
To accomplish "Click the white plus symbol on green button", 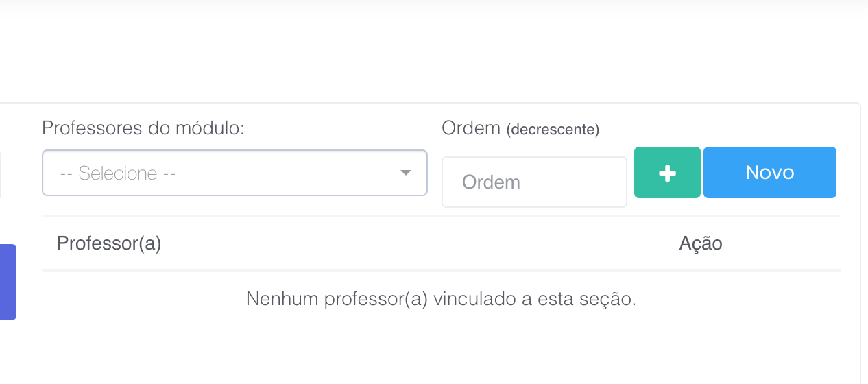I will pos(667,173).
